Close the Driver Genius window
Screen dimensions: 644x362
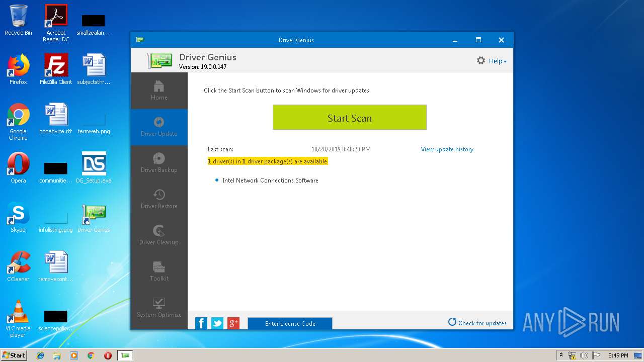pyautogui.click(x=501, y=40)
